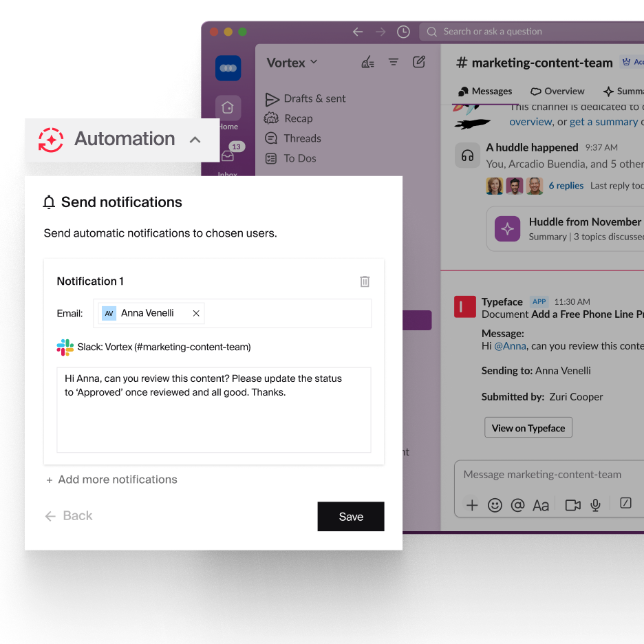Screen dimensions: 644x644
Task: Follow the overview link in channel description
Action: pos(530,122)
